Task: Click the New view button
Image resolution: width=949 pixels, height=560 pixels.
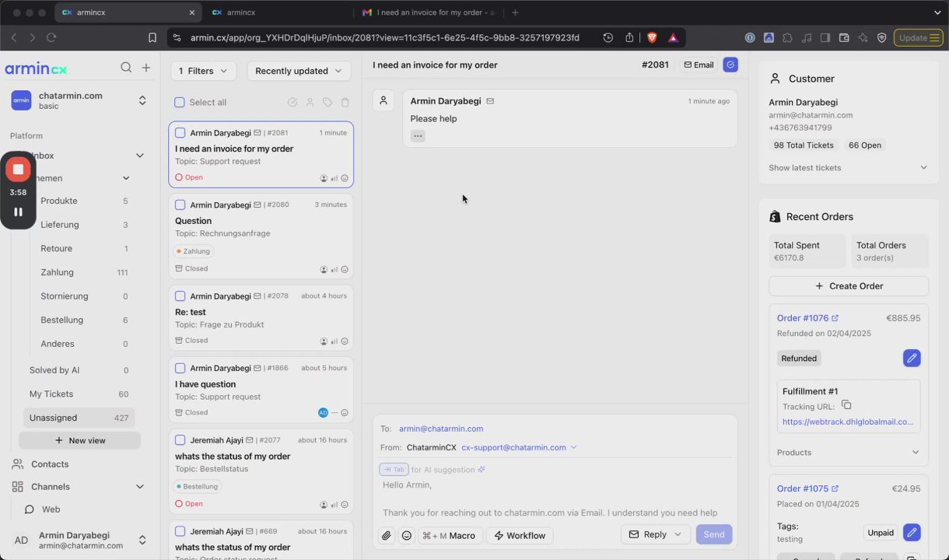Action: click(x=79, y=440)
